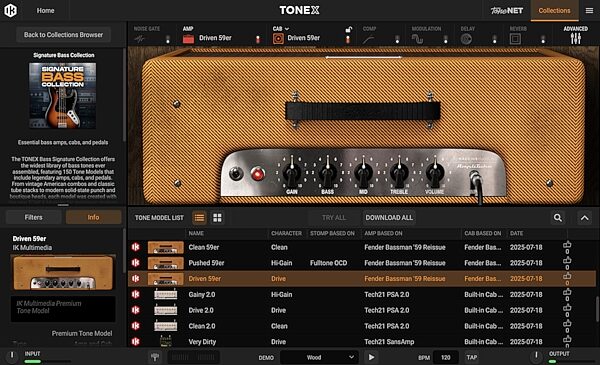Toggle the amp/cab lock icon
600x365 pixels.
click(x=348, y=29)
